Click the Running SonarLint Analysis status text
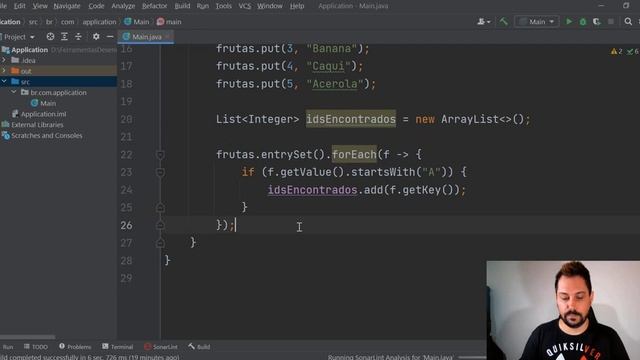The width and height of the screenshot is (640, 360). [391, 357]
